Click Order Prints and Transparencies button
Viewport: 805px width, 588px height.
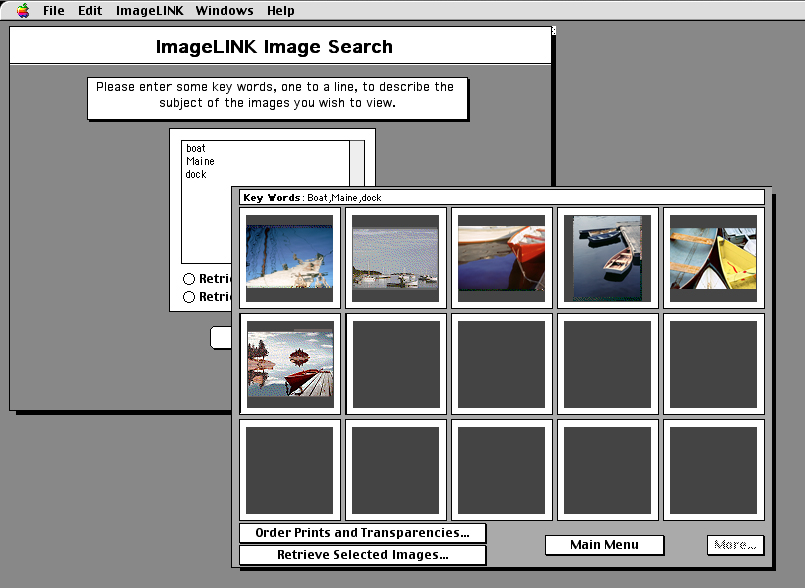pos(362,533)
